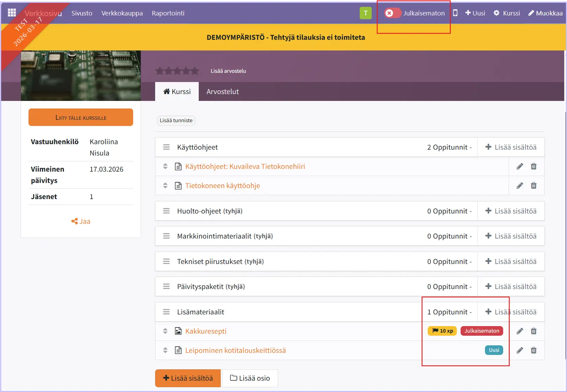The height and width of the screenshot is (392, 567).
Task: Open the Uusi new content dropdown
Action: click(x=475, y=13)
